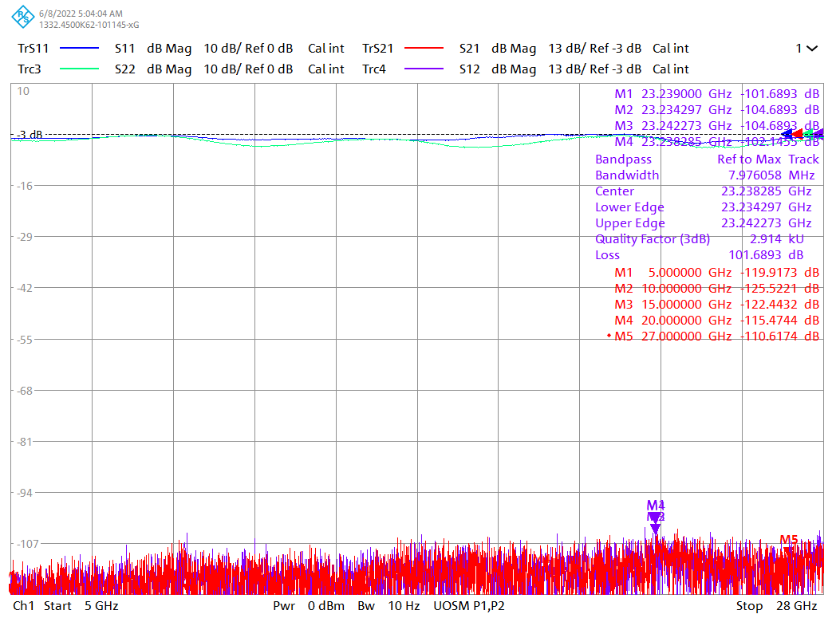Click the instrument ID 1332.4500K62-101145-xG
Screen dimensions: 840x618
(x=89, y=25)
